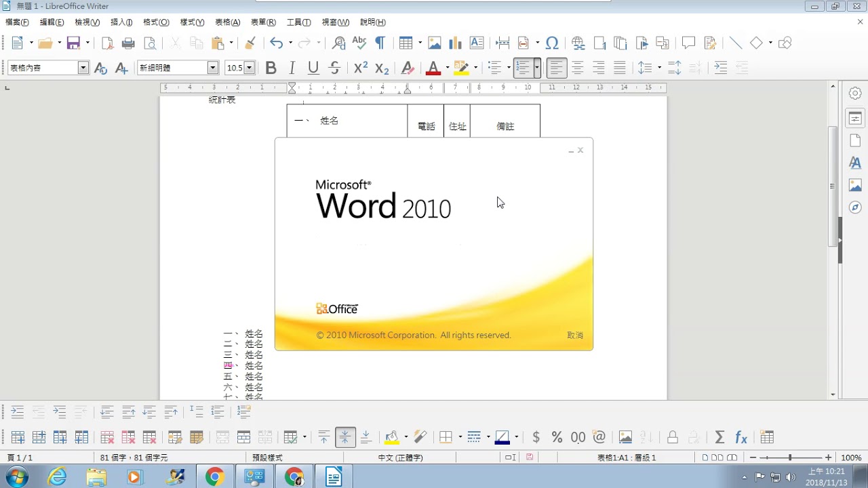
Task: Toggle Center Horizontally alignment
Action: [x=578, y=68]
